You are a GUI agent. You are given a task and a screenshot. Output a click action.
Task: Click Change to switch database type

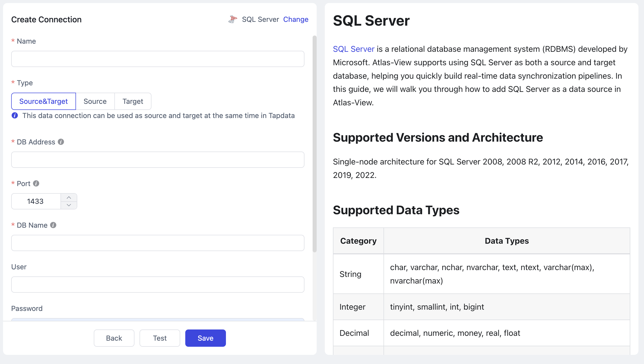(296, 19)
